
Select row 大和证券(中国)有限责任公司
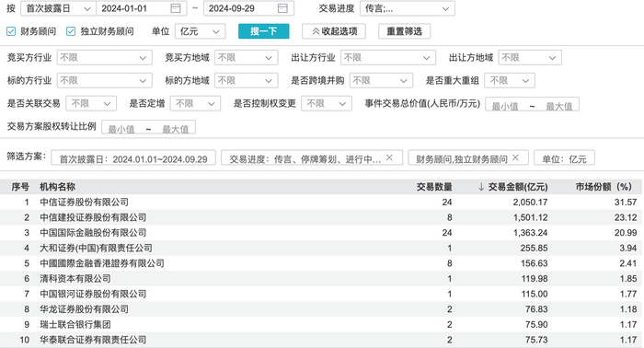click(322, 249)
